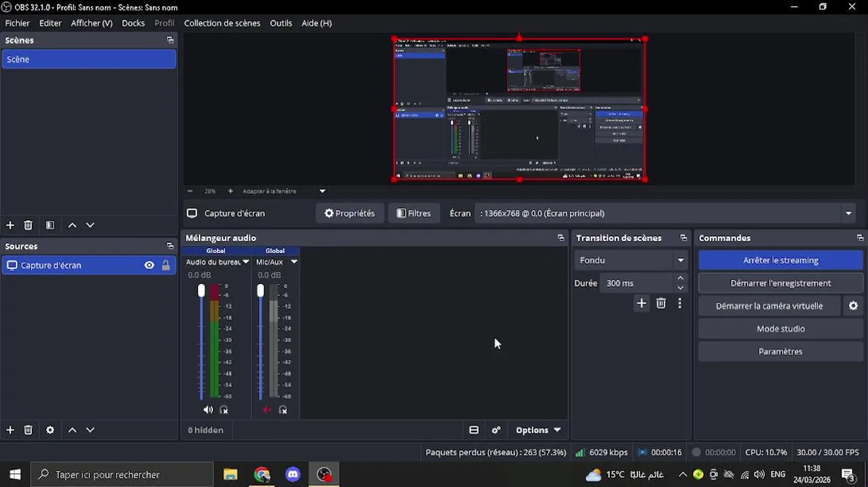The height and width of the screenshot is (487, 868).
Task: Move the scene down in Scènes panel
Action: click(x=90, y=225)
